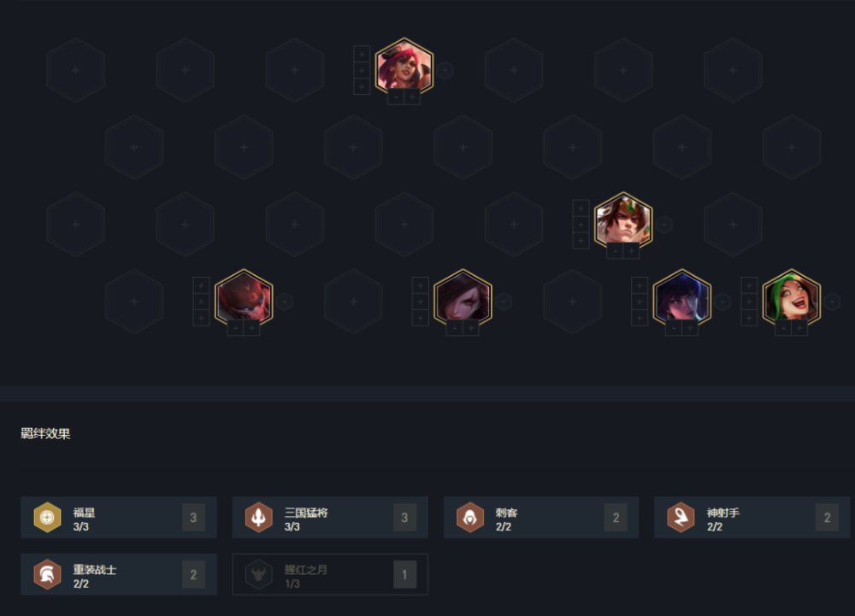Viewport: 855px width, 616px height.
Task: Select the green-haired Jinx champion portrait
Action: coord(792,298)
